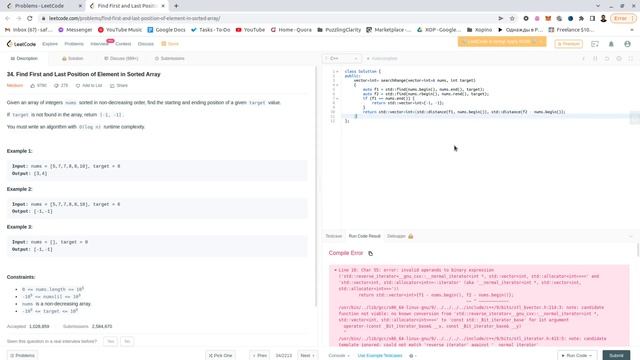Open LeetCode notifications bell icon
This screenshot has width=640, height=360.
pos(611,44)
